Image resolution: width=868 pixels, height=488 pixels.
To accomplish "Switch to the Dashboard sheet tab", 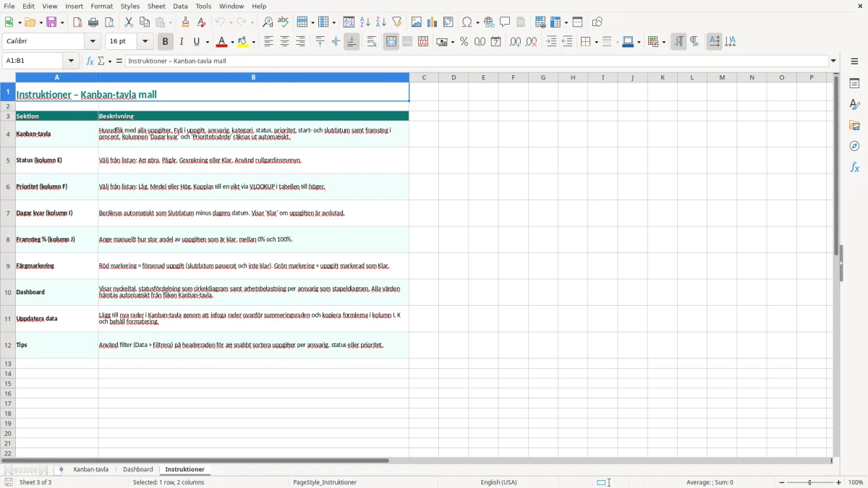I will click(138, 469).
